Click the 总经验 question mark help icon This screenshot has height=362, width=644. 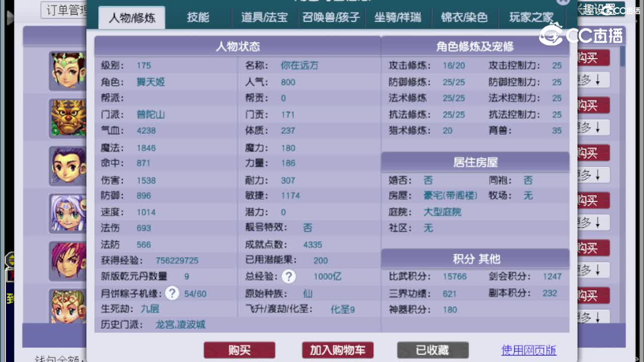click(288, 277)
